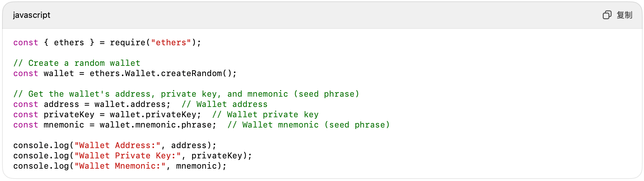Click the comment about address, private key, mnemonic
The image size is (644, 181).
click(x=186, y=94)
